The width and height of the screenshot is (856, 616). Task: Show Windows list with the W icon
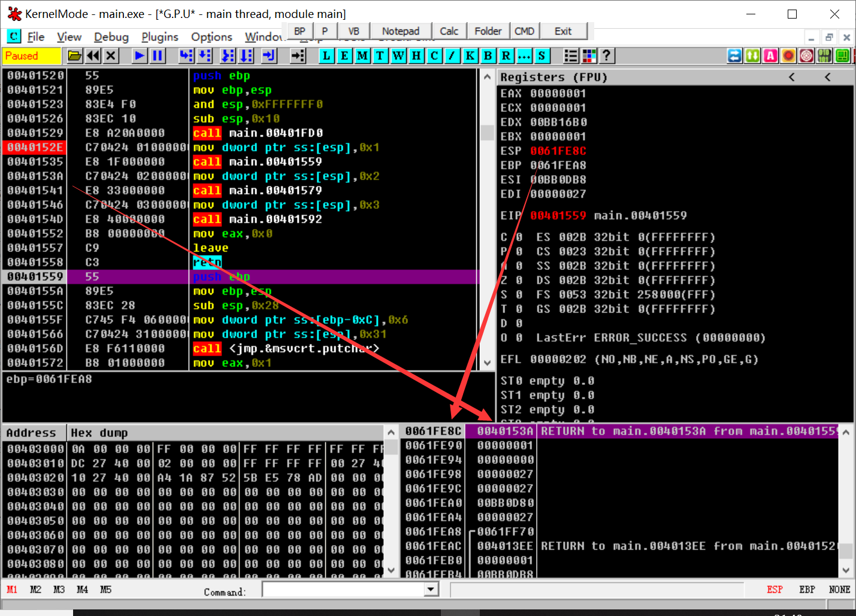pyautogui.click(x=398, y=56)
